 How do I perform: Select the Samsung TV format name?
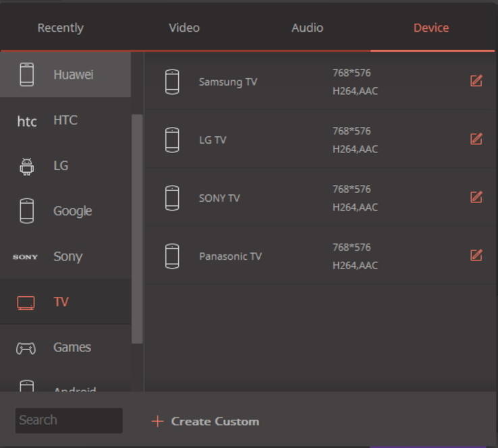(x=228, y=82)
